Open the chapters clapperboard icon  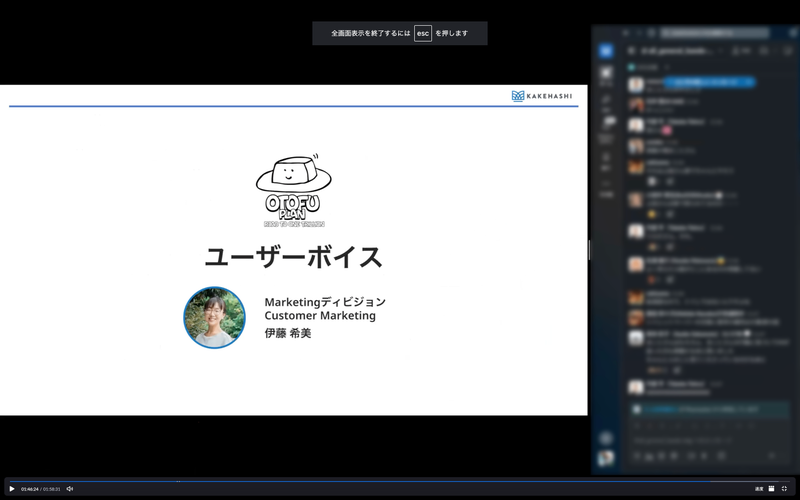click(x=771, y=489)
